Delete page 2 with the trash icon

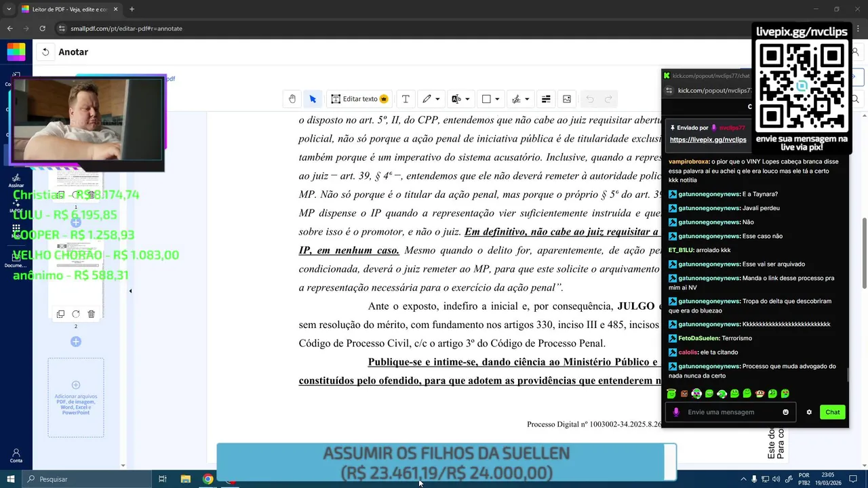[x=92, y=314]
